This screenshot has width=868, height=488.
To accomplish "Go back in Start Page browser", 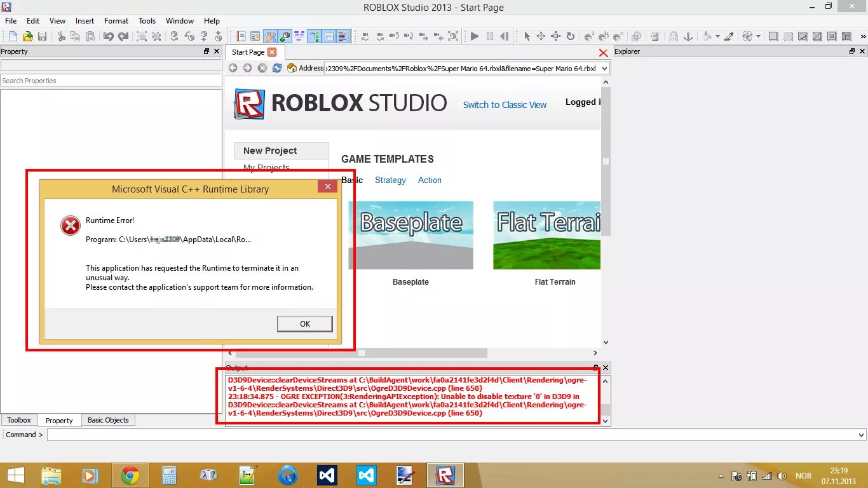I will click(233, 68).
